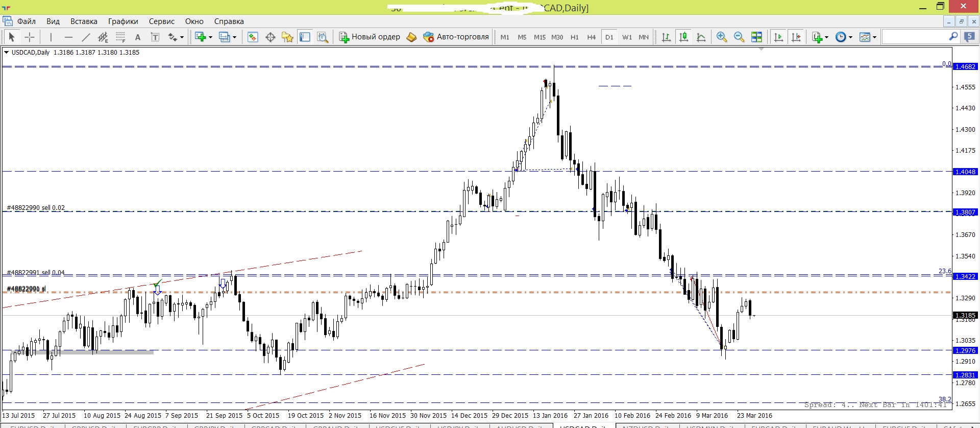The height and width of the screenshot is (428, 980).
Task: Switch timeframe to MN monthly
Action: coord(644,37)
